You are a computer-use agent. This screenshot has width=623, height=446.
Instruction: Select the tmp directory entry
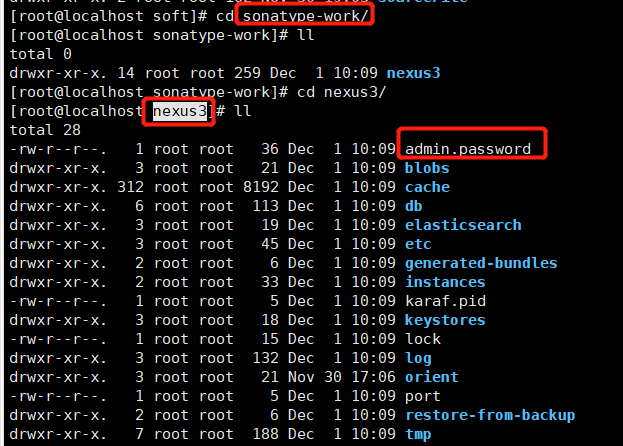click(x=418, y=434)
